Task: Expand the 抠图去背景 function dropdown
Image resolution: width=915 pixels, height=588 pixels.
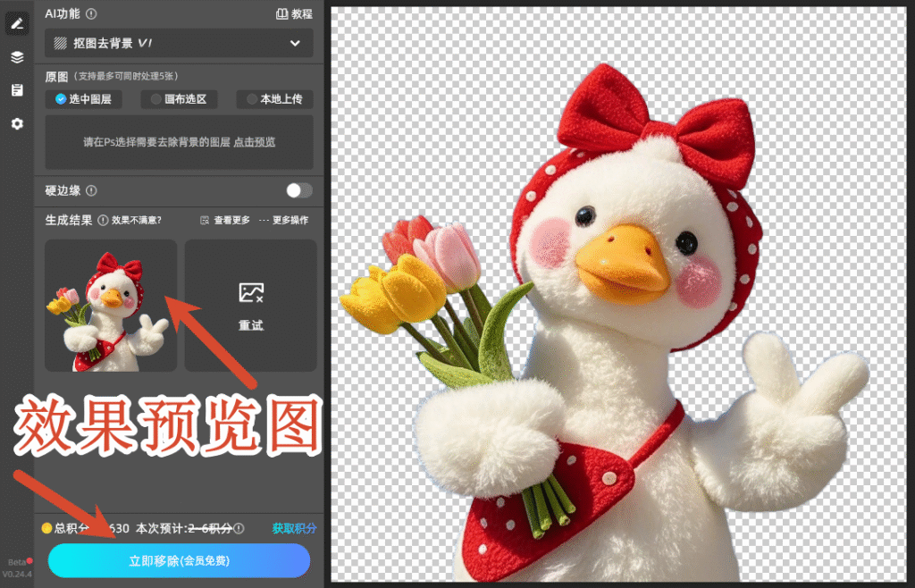Action: (x=179, y=43)
